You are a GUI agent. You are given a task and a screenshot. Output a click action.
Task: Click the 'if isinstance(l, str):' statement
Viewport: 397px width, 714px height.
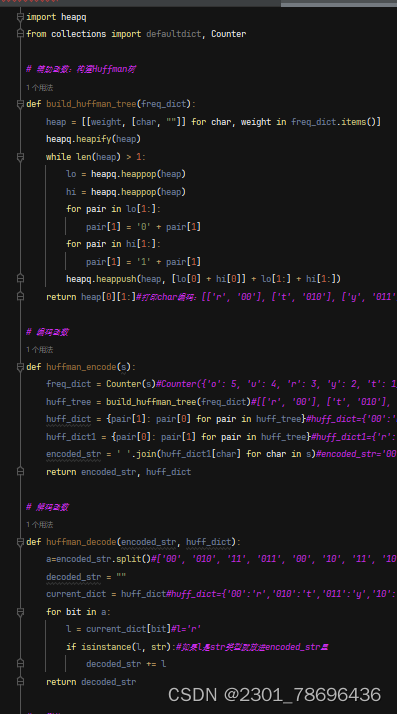point(121,647)
